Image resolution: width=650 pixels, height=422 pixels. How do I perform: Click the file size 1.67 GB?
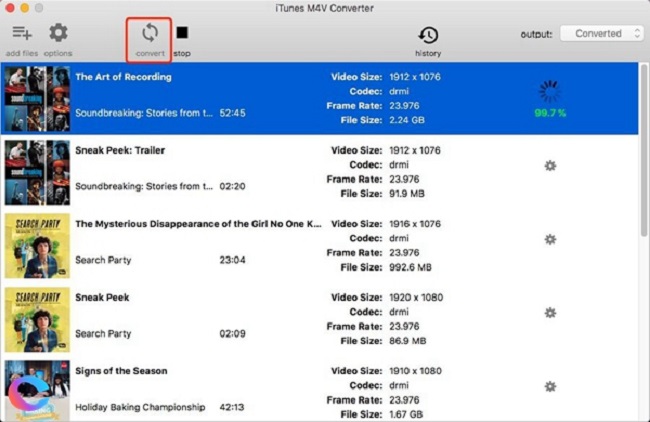[x=406, y=414]
